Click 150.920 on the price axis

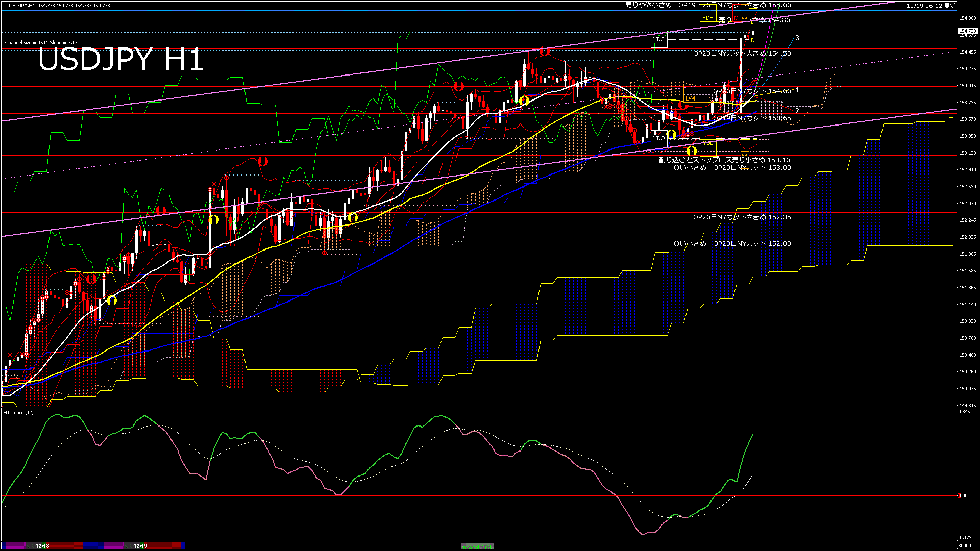tap(968, 321)
